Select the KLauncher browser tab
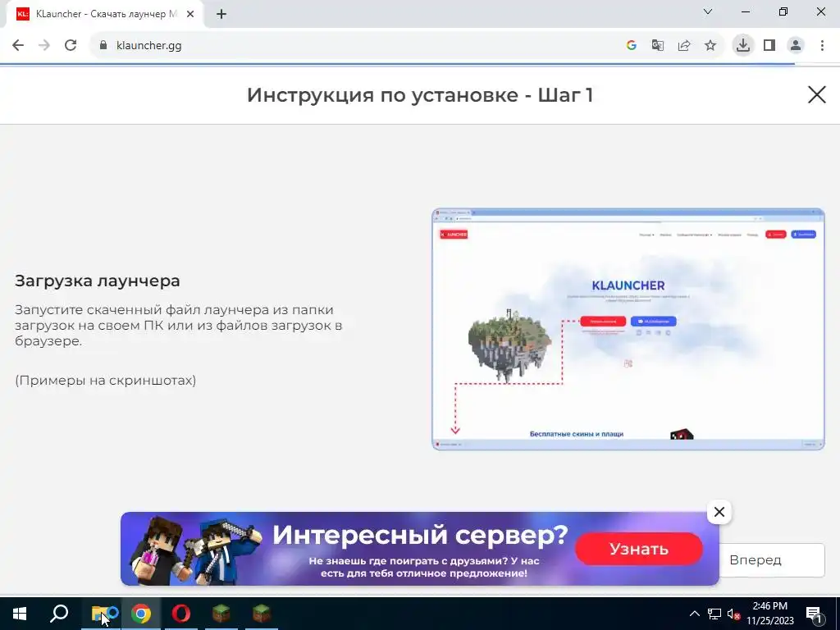This screenshot has width=840, height=630. (x=104, y=15)
